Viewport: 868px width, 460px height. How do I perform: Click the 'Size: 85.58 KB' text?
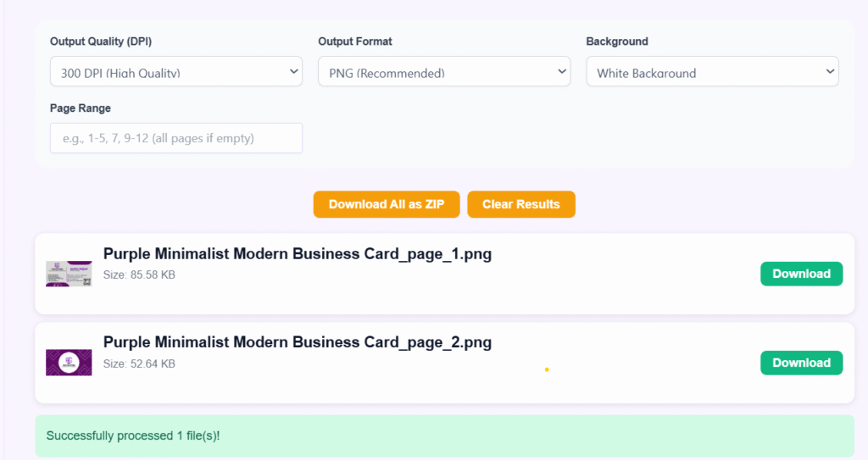point(139,274)
